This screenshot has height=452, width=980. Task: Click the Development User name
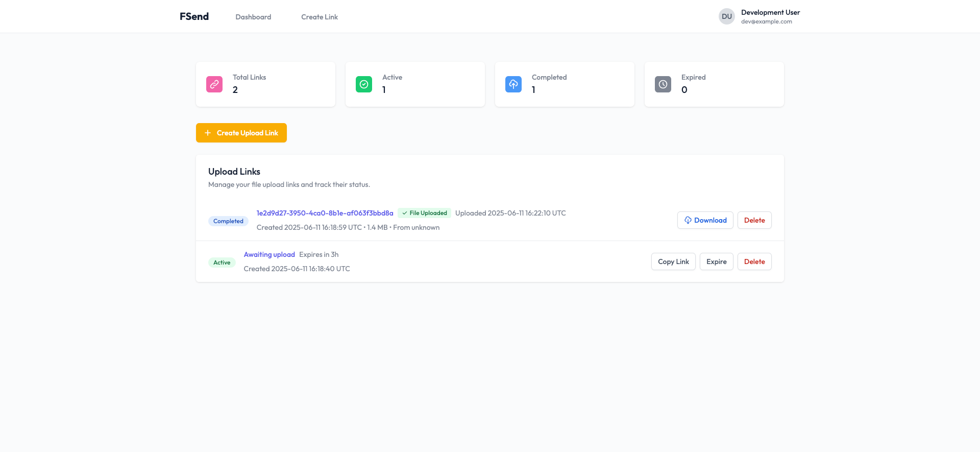pos(770,12)
